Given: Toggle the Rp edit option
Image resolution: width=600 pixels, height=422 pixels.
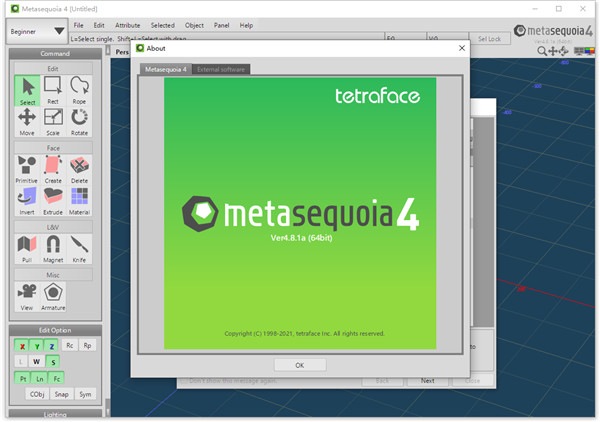Looking at the screenshot, I should pos(87,345).
